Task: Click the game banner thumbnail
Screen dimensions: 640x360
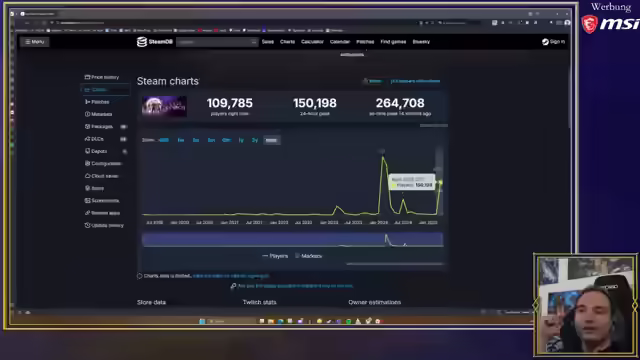Action: tap(164, 106)
